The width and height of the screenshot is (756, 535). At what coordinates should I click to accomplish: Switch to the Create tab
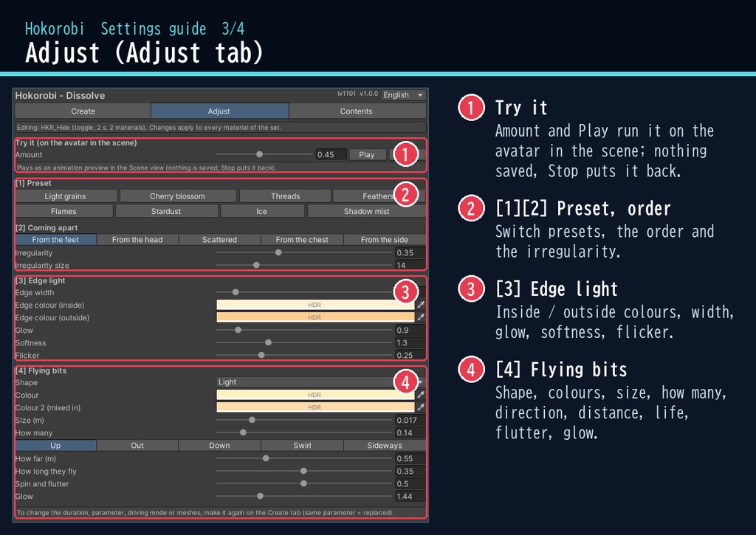pyautogui.click(x=83, y=111)
